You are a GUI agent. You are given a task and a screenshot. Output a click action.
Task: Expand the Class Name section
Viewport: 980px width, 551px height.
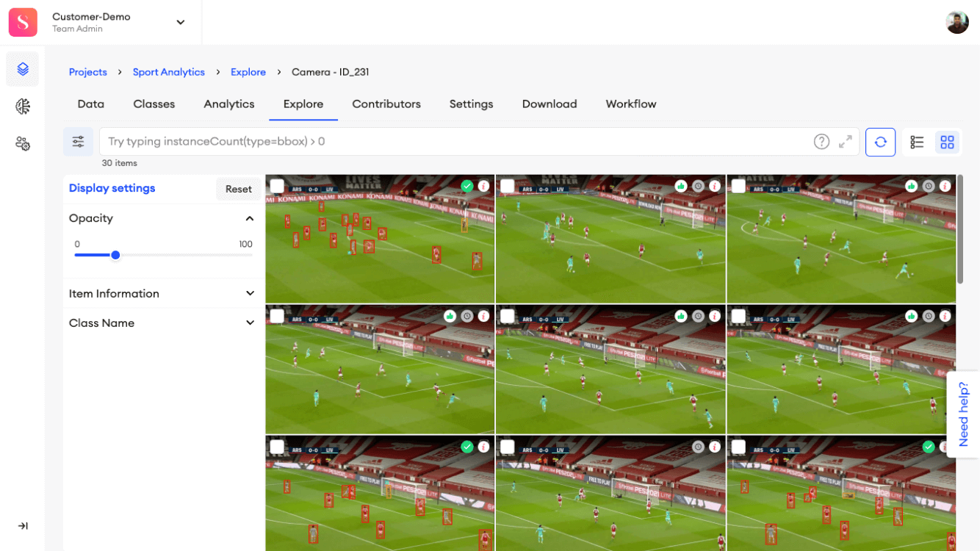click(250, 323)
